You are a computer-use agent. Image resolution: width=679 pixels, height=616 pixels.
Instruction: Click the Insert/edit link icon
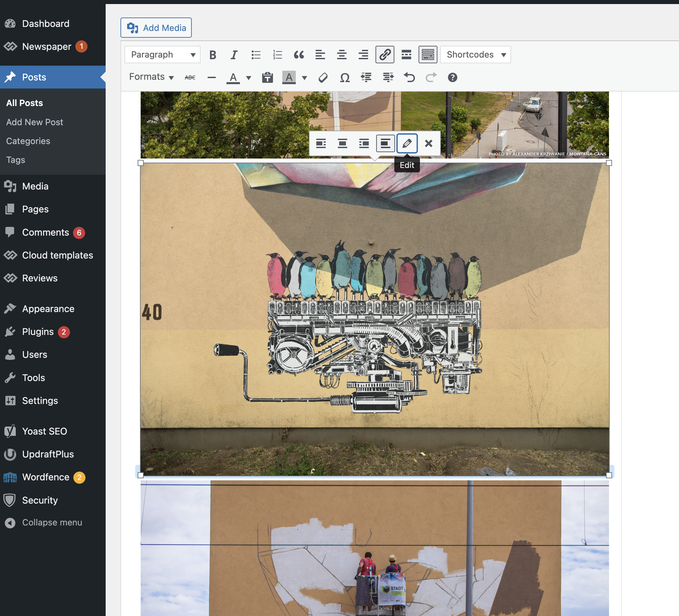385,55
